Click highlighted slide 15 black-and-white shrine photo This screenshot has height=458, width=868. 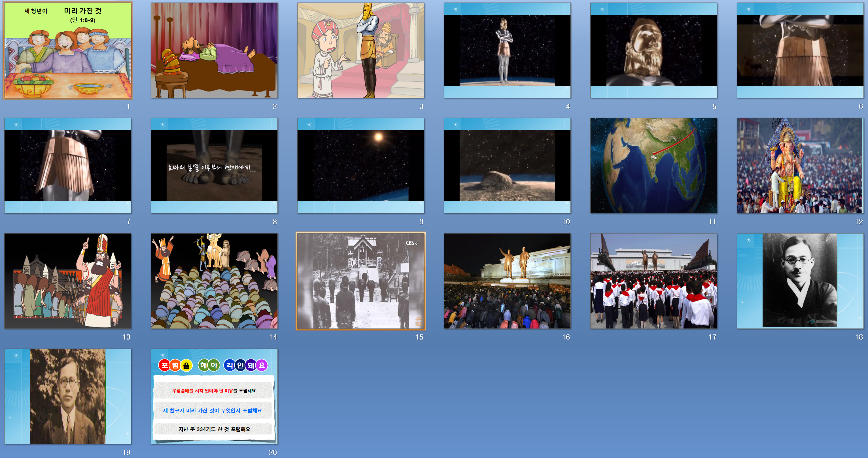tap(360, 281)
